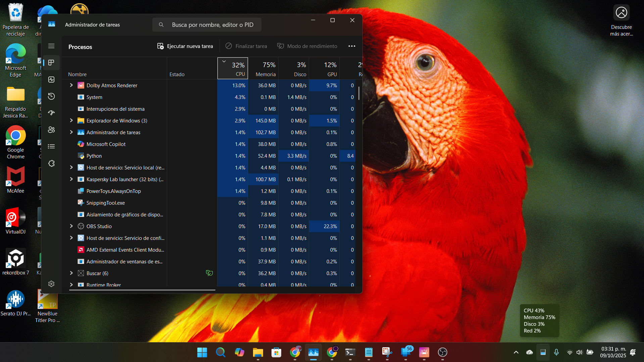Switch to the Procesos view header
Viewport: 644px width, 362px height.
click(80, 47)
